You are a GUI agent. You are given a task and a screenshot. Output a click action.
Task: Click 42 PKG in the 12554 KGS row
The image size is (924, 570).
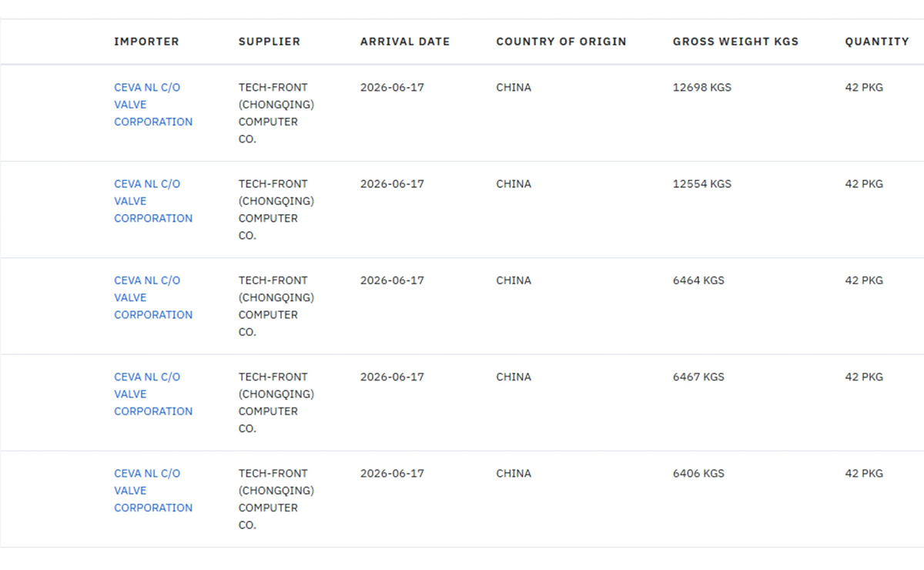[x=864, y=184]
